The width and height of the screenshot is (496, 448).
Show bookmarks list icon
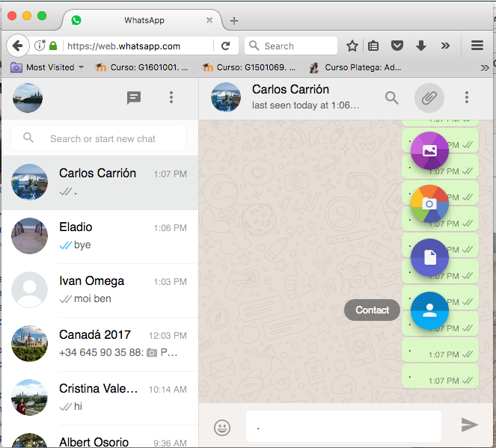pos(373,46)
